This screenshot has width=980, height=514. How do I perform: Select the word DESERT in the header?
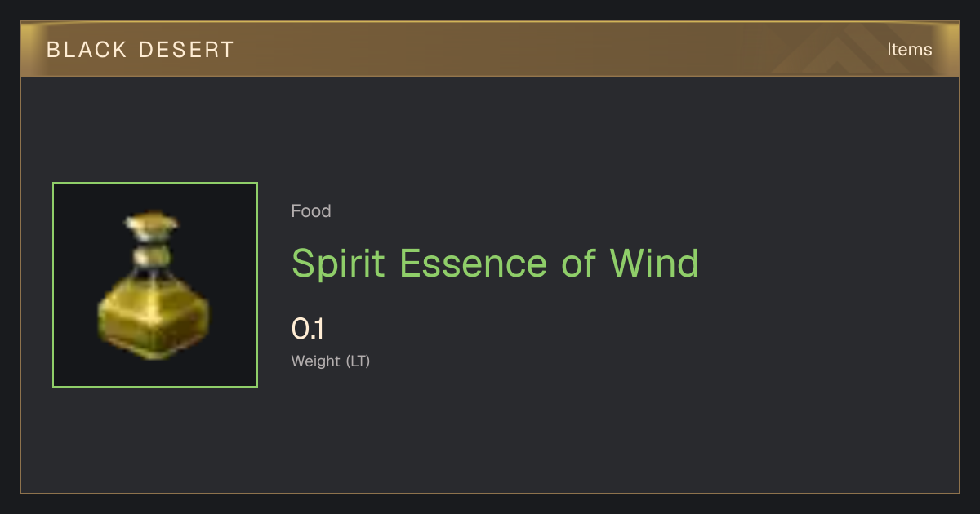click(187, 50)
